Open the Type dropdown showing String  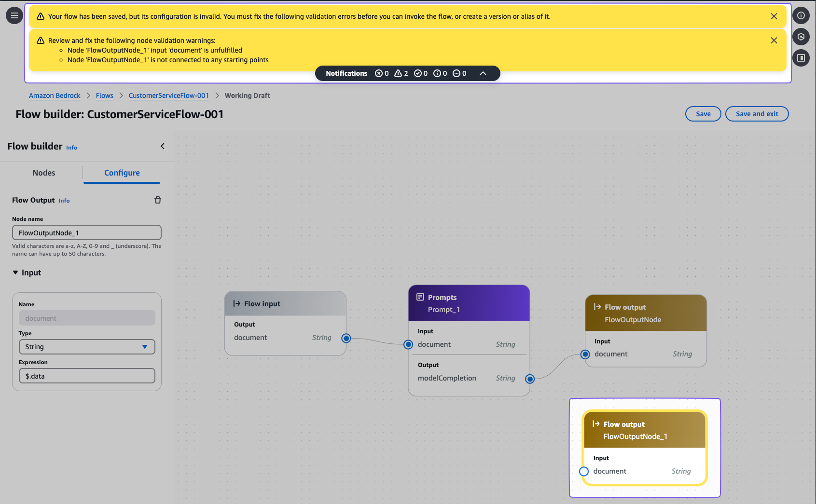pyautogui.click(x=87, y=347)
